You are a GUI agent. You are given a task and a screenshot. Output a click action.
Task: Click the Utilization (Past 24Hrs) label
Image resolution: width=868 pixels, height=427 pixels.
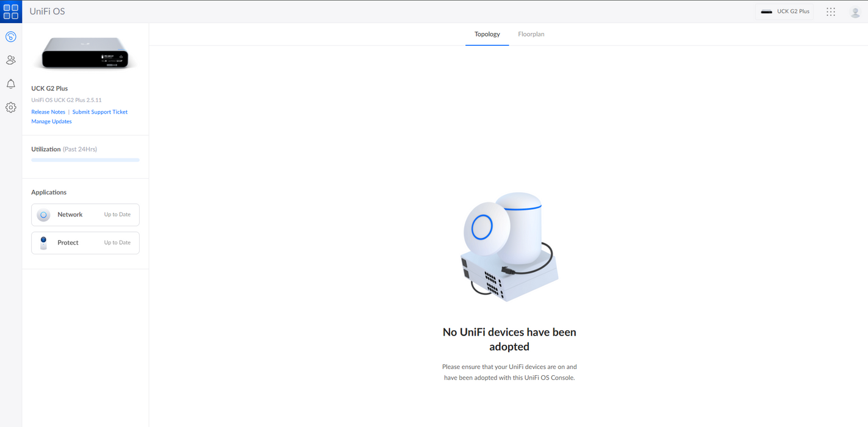[64, 149]
